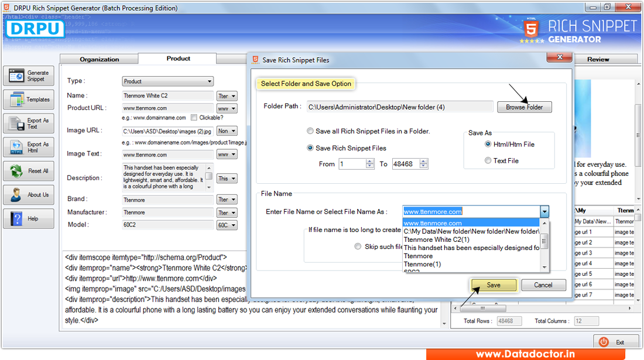
Task: Open the About Us person icon
Action: pos(16,194)
